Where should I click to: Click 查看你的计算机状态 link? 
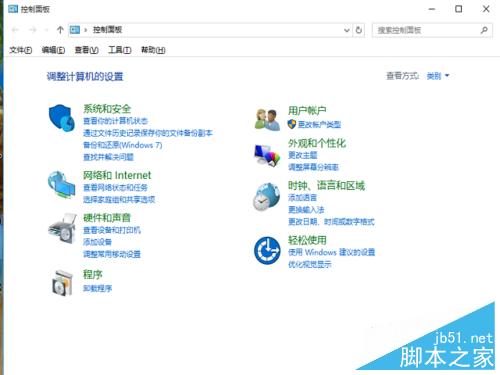click(x=115, y=121)
